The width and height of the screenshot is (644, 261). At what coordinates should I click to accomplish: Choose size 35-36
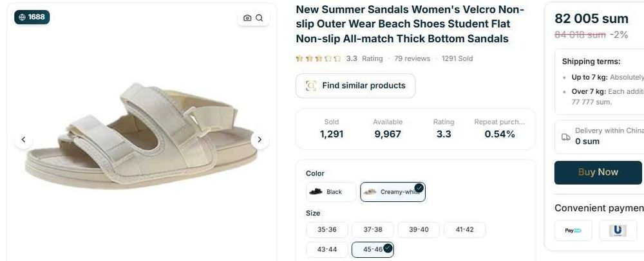pos(327,230)
